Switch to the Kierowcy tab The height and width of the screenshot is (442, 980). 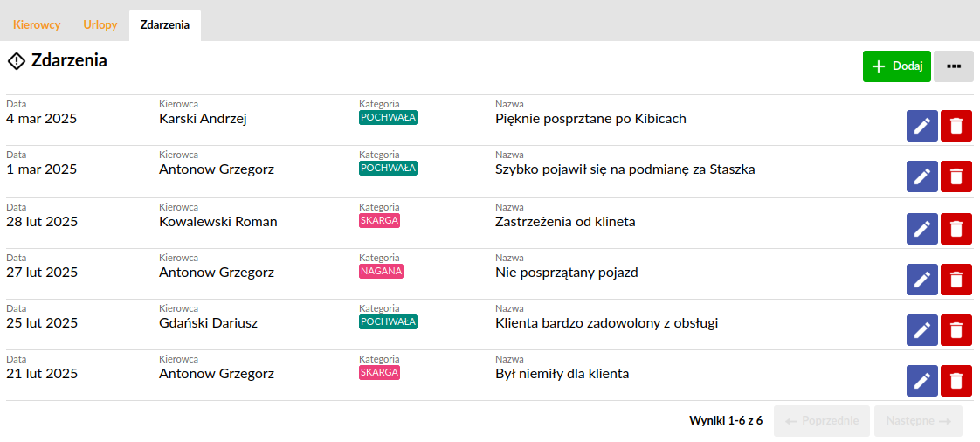click(x=37, y=25)
